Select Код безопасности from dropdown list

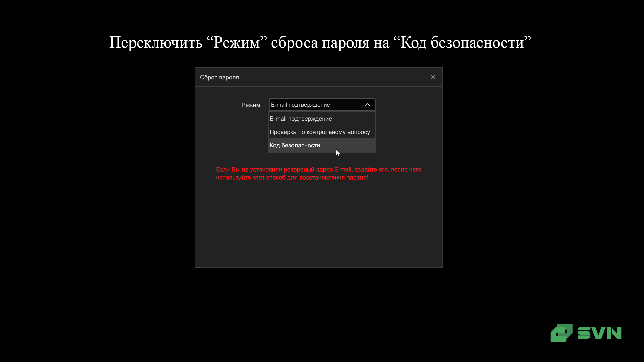(x=294, y=145)
